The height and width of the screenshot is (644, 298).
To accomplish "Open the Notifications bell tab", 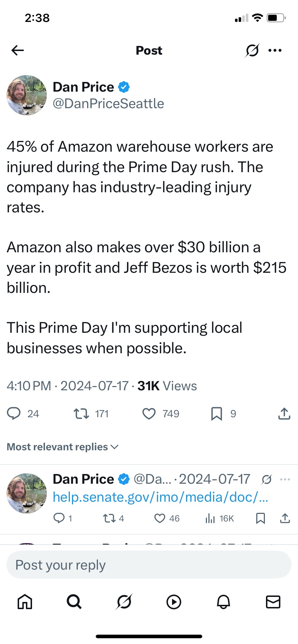I will pyautogui.click(x=223, y=602).
